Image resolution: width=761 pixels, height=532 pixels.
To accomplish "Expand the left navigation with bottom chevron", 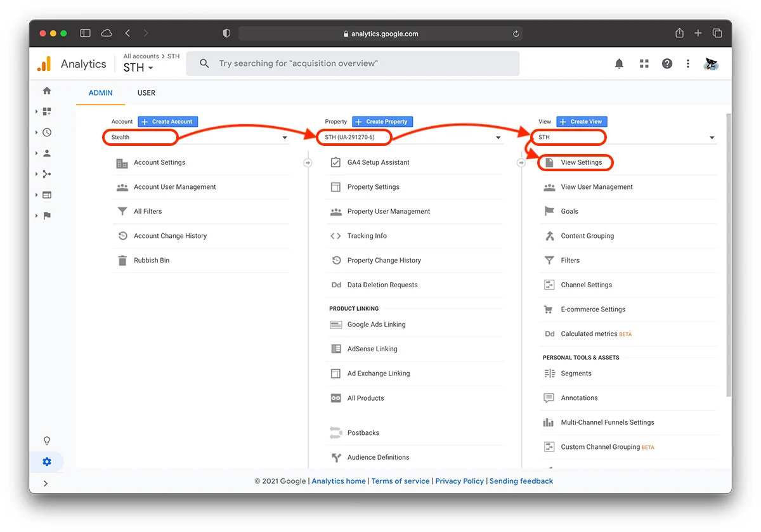I will coord(46,483).
